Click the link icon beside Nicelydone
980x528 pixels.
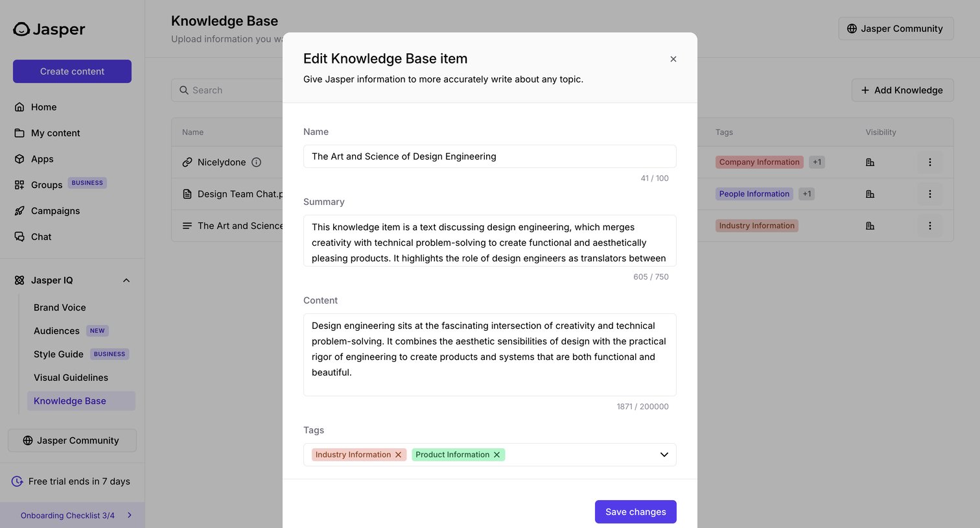pos(187,162)
